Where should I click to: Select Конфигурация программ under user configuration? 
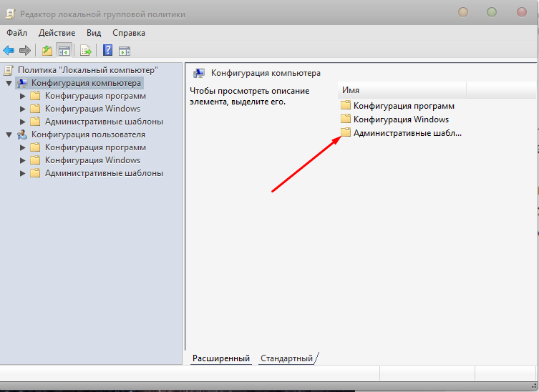point(95,148)
